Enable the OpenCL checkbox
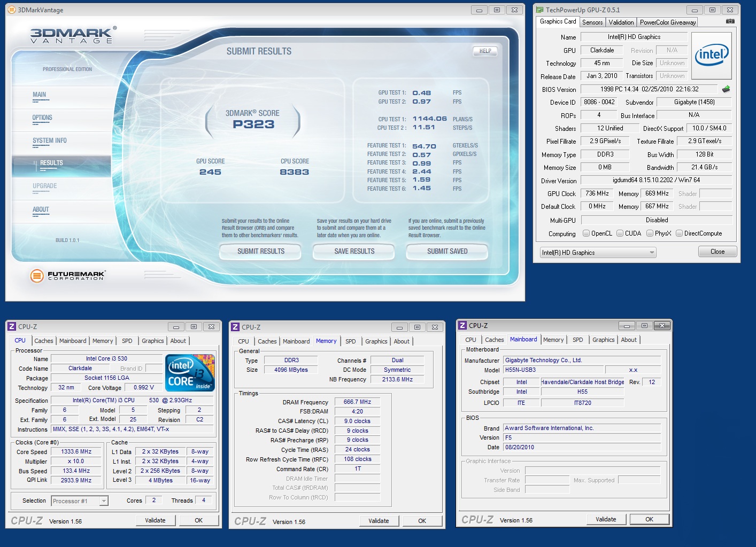This screenshot has height=547, width=756. point(586,233)
